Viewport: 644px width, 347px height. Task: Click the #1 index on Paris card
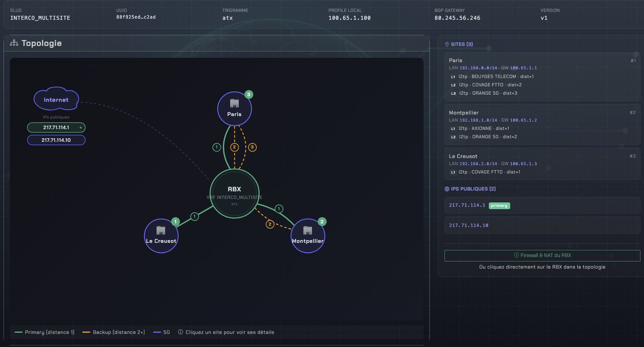pyautogui.click(x=633, y=60)
